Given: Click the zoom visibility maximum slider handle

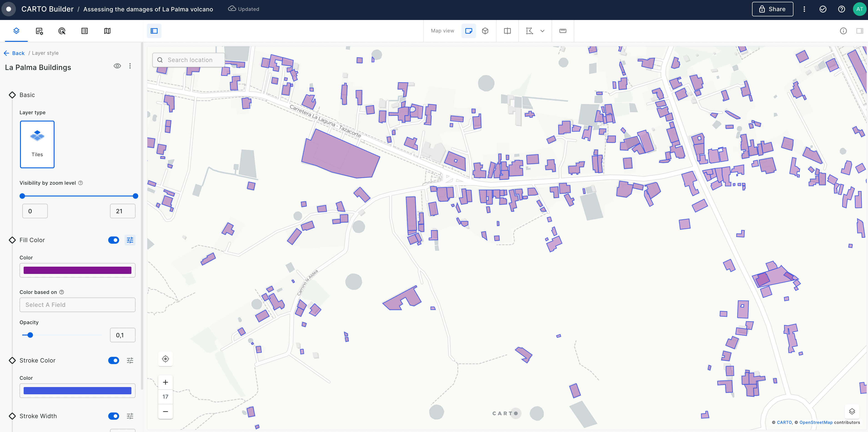Looking at the screenshot, I should [135, 196].
